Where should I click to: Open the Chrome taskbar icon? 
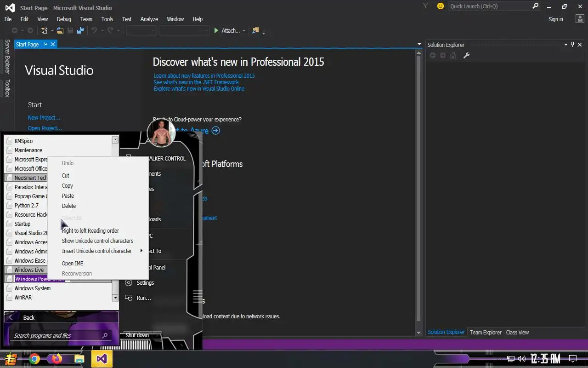click(34, 359)
